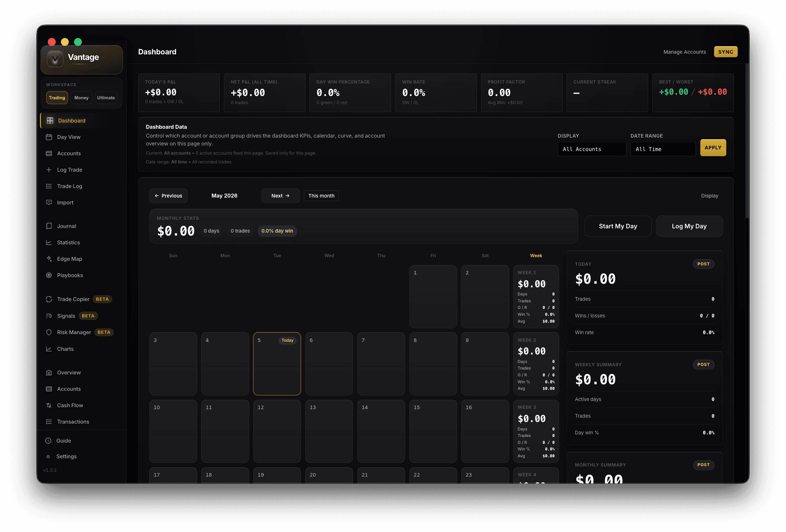
Task: Switch to the Money workspace
Action: click(x=81, y=98)
